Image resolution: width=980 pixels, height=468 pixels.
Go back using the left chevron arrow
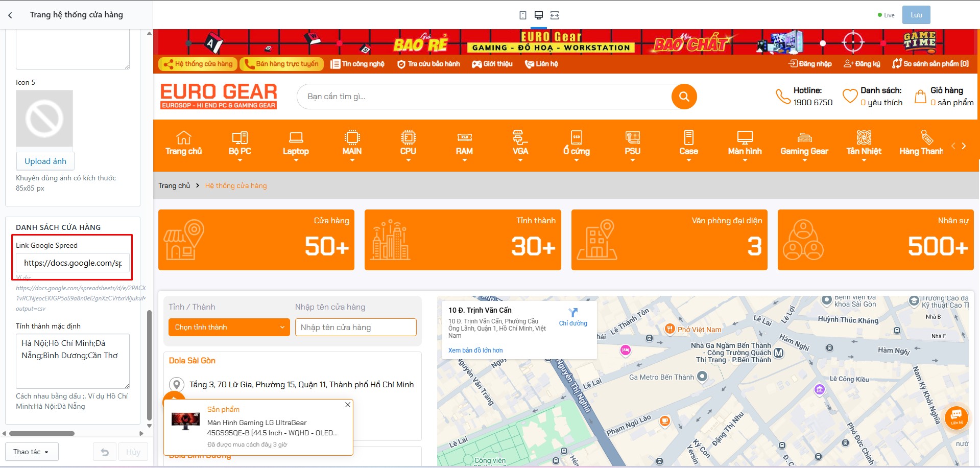pyautogui.click(x=10, y=15)
